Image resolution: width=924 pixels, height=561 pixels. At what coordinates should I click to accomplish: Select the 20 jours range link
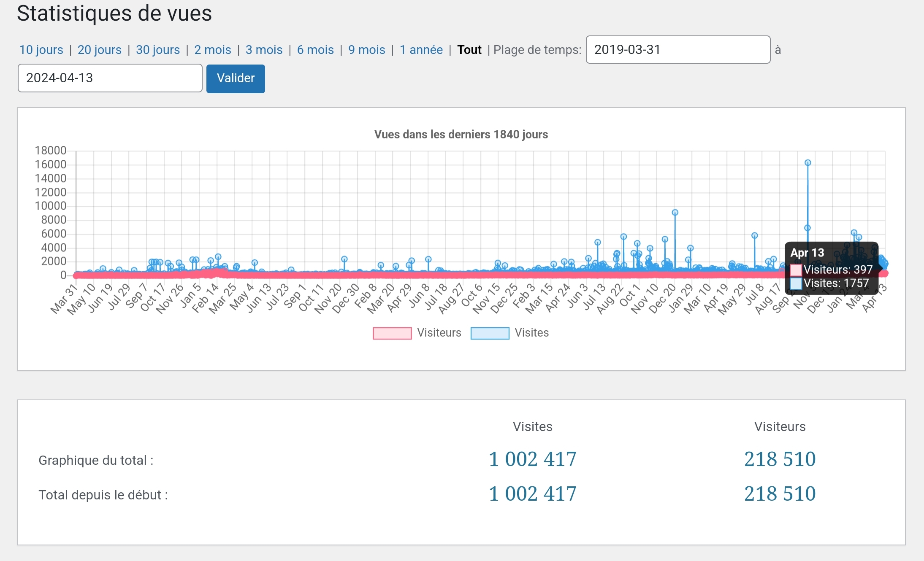pos(100,50)
